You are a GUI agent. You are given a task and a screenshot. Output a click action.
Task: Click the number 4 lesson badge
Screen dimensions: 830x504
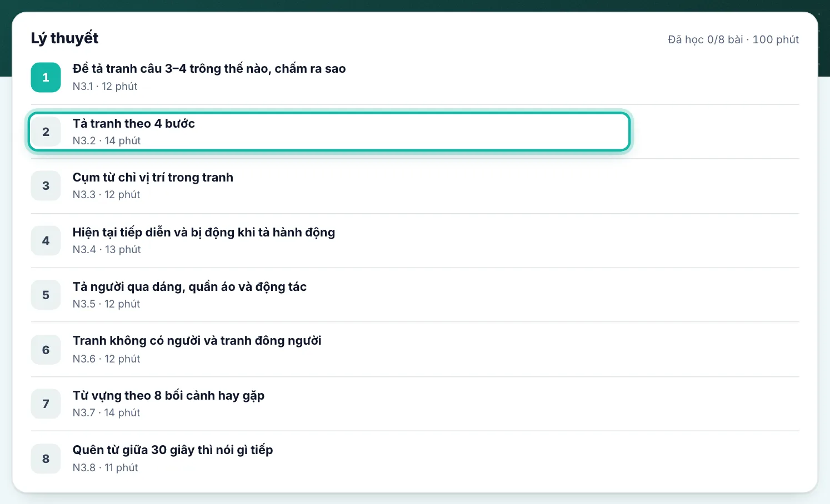pyautogui.click(x=46, y=240)
